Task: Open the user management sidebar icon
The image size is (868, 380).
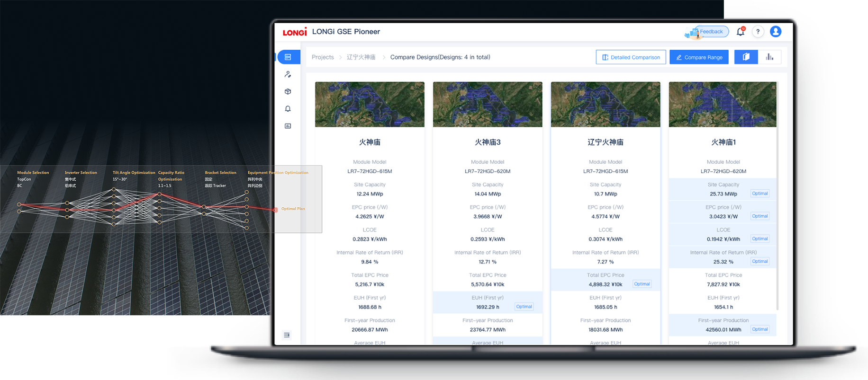Action: coord(288,74)
